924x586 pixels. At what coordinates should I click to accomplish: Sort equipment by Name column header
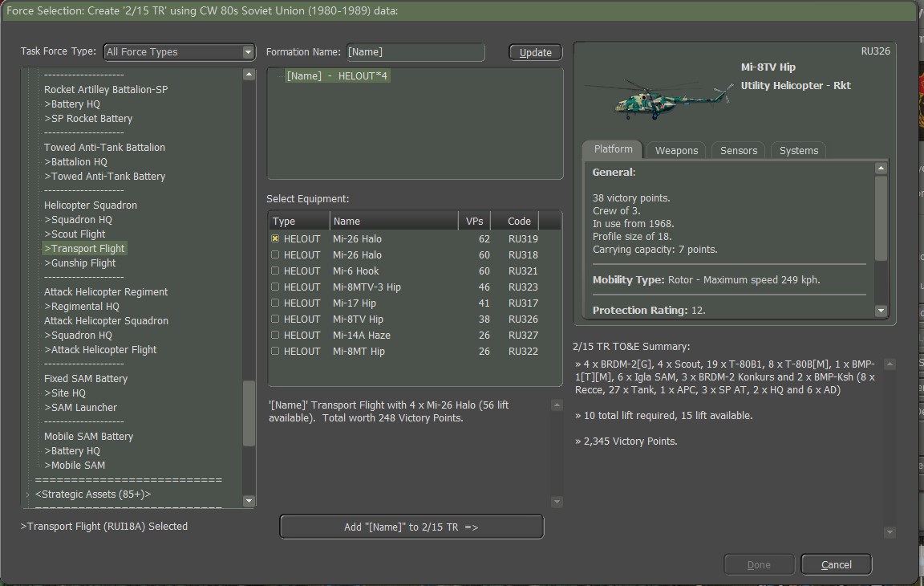[x=394, y=221]
